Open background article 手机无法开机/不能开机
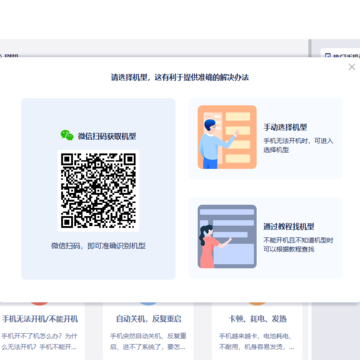This screenshot has width=360, height=360. coord(40,319)
